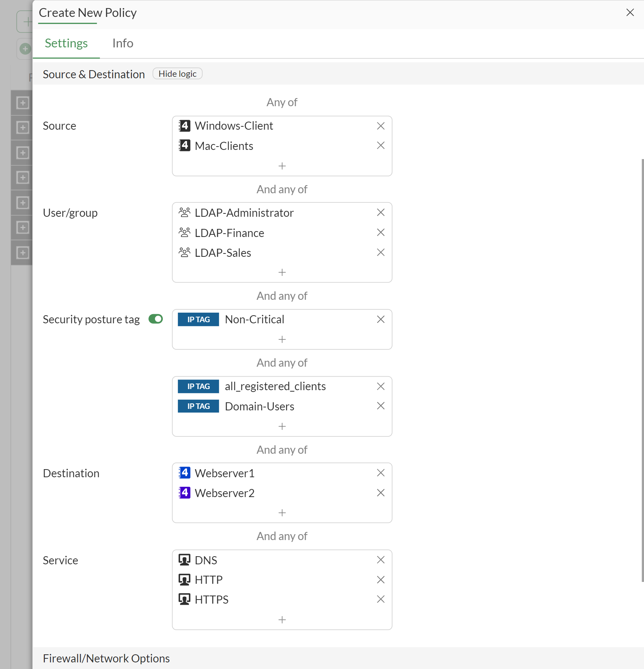Add a new Destination entry
This screenshot has width=644, height=669.
coord(282,513)
